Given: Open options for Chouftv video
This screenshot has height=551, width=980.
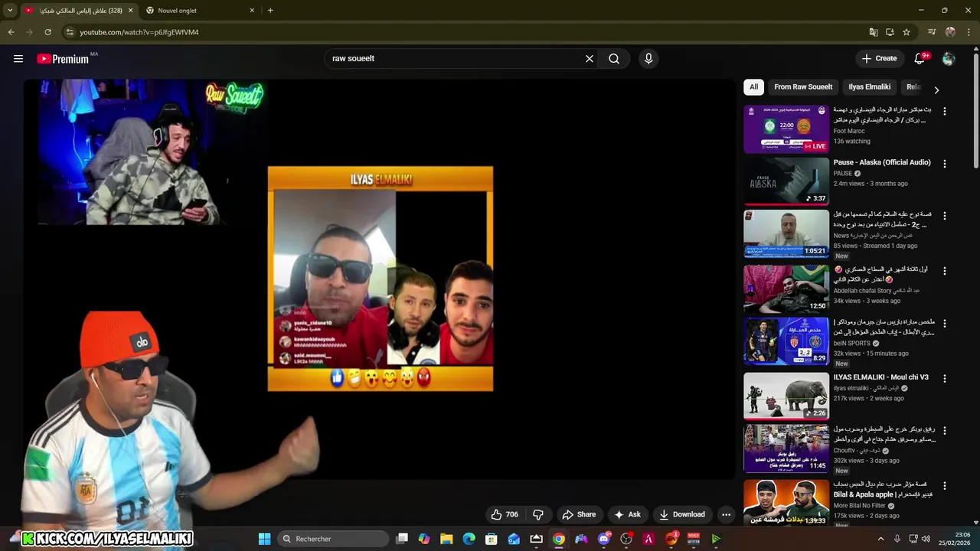Looking at the screenshot, I should 944,430.
